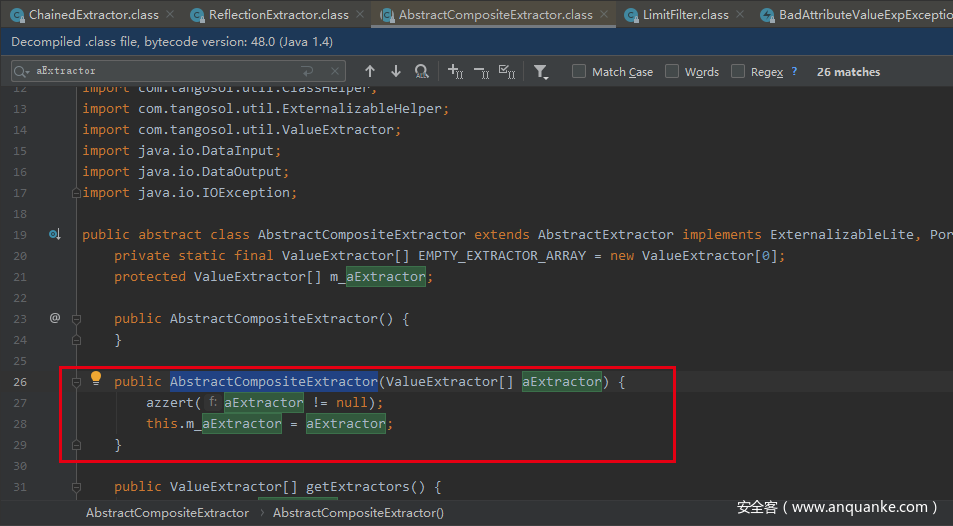
Task: Click AbstractCompositeExtractor in the bottom breadcrumb
Action: pos(167,512)
